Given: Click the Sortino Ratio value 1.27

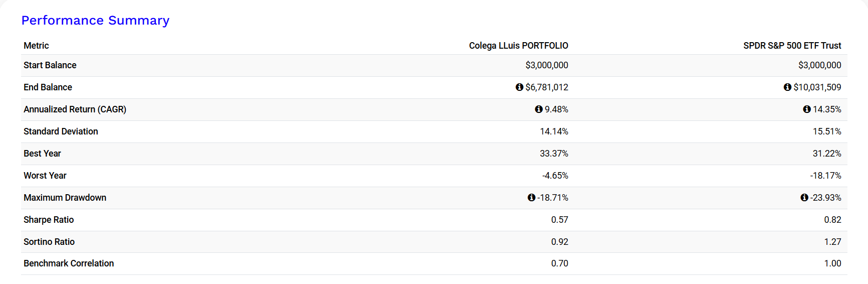Looking at the screenshot, I should point(833,242).
